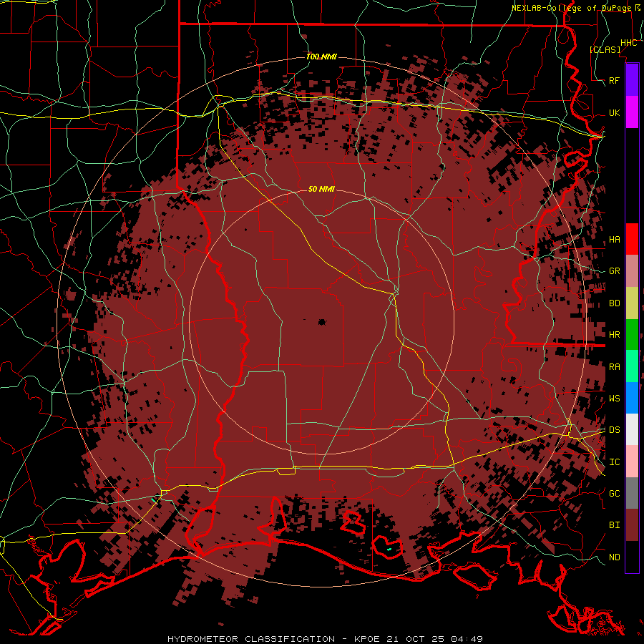
Task: Select the GC legend label
Action: [615, 494]
